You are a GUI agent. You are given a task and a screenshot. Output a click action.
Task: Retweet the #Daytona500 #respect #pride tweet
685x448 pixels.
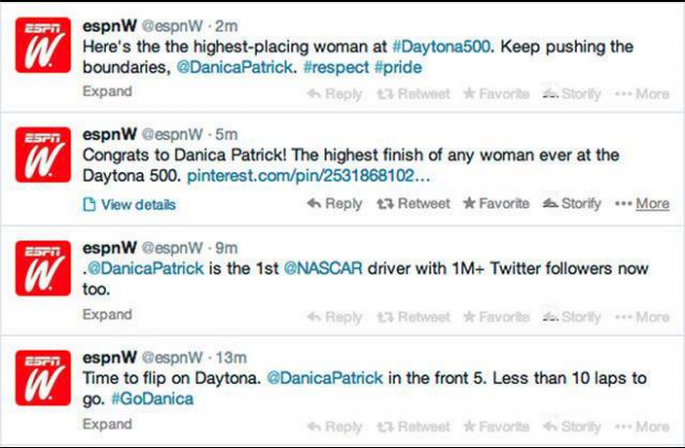coord(413,93)
